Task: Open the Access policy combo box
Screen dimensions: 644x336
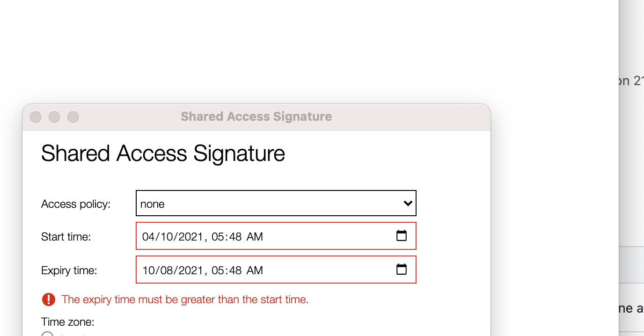Action: [x=276, y=203]
